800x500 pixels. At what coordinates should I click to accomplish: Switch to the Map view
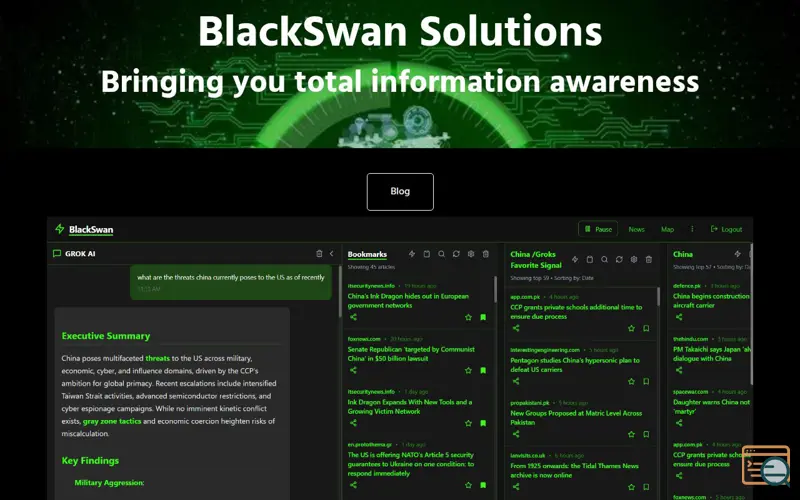pyautogui.click(x=667, y=229)
